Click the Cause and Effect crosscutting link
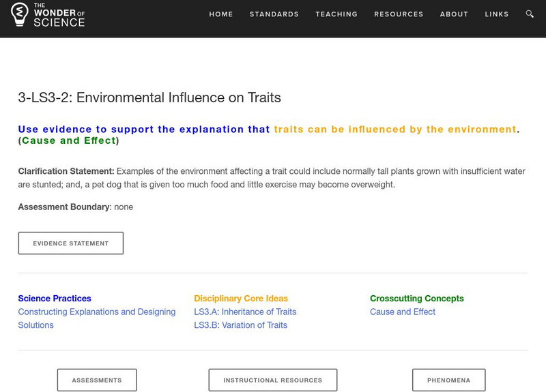 [403, 312]
